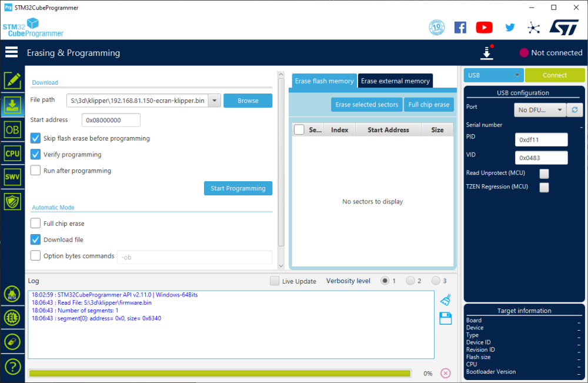The image size is (588, 383).
Task: Open the No DFU port dropdown
Action: tap(540, 110)
